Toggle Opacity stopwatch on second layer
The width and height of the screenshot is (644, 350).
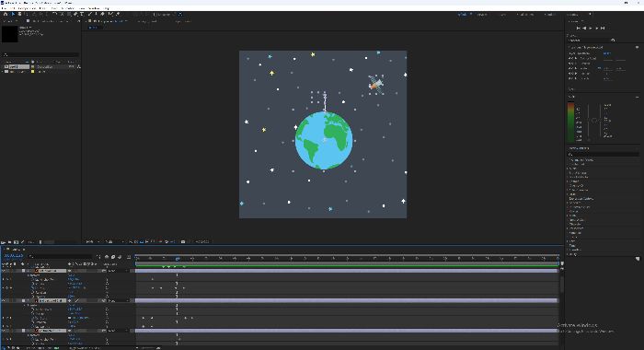click(x=33, y=327)
